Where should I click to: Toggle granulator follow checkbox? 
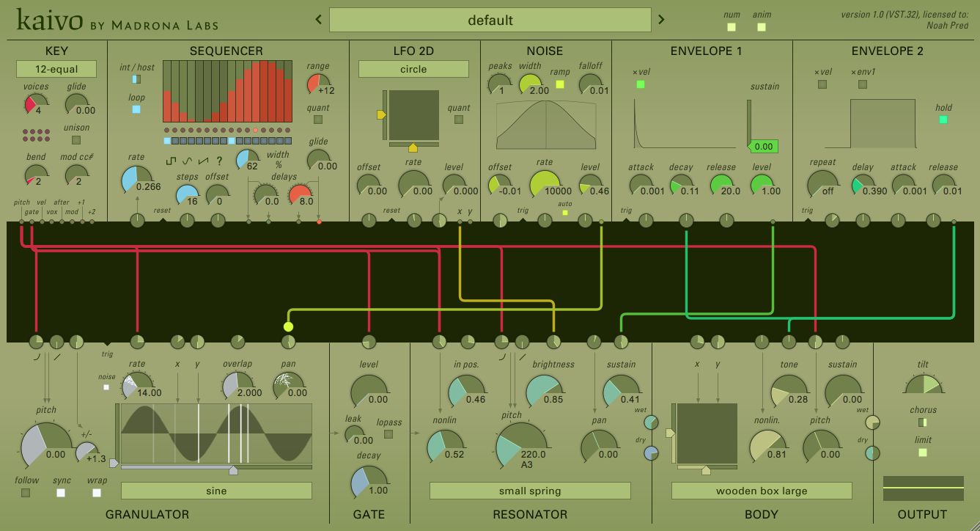pyautogui.click(x=26, y=493)
